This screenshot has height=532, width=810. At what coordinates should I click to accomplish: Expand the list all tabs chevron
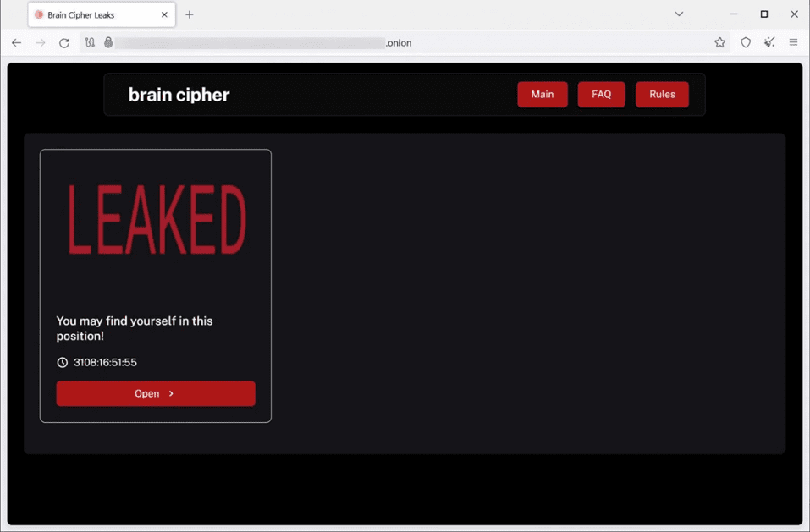click(x=679, y=14)
